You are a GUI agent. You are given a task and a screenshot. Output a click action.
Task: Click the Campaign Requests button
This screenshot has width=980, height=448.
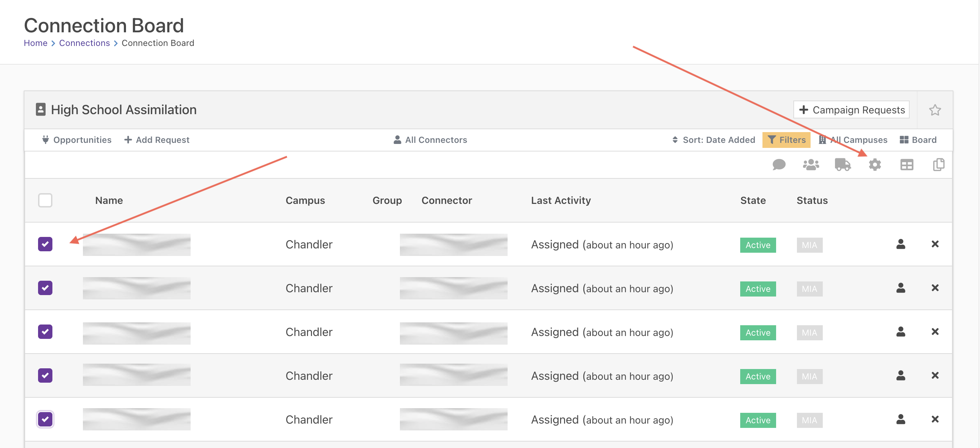coord(851,110)
